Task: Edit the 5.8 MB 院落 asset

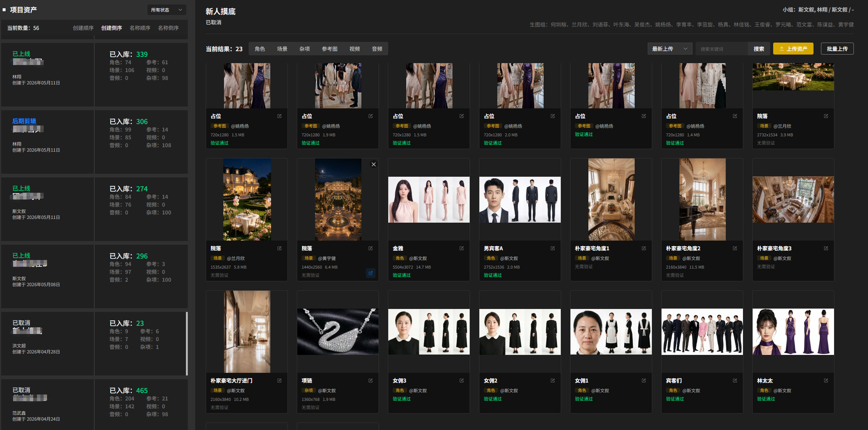Action: click(x=279, y=248)
